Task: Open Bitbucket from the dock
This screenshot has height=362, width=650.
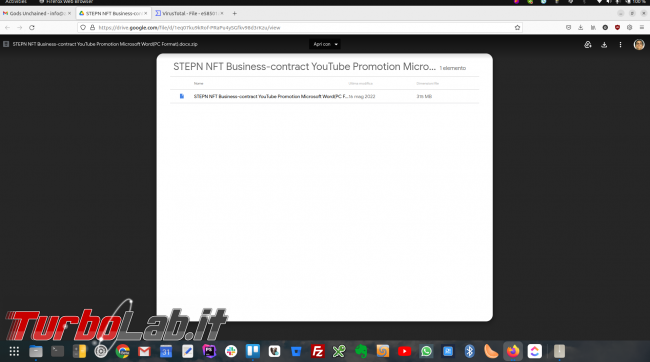Action: coord(296,352)
